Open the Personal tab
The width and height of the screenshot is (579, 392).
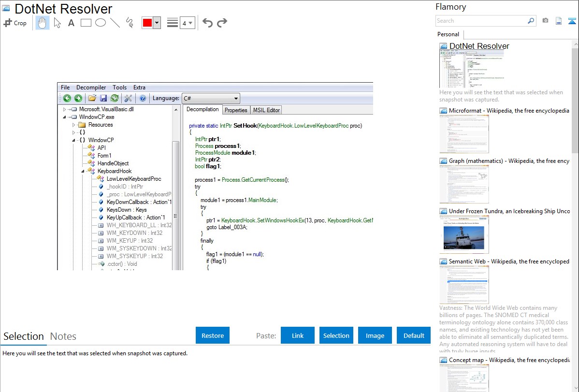(448, 34)
